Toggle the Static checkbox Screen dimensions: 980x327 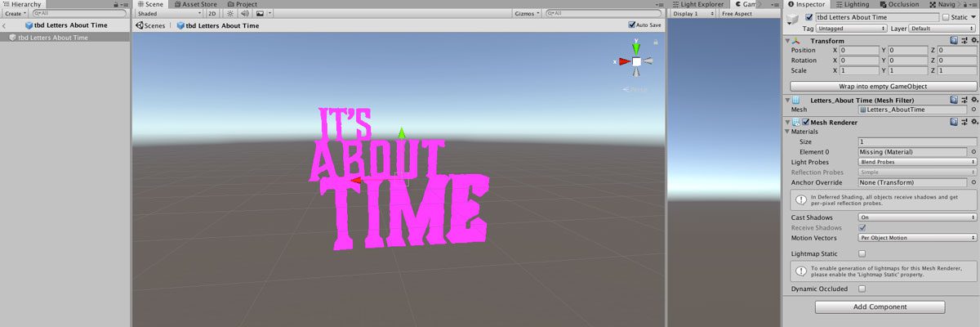click(946, 16)
